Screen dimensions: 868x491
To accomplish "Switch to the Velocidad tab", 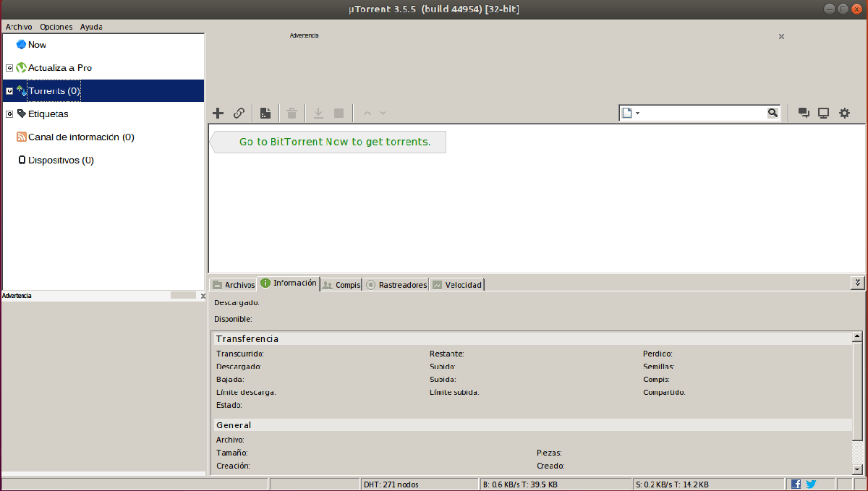I will (461, 284).
